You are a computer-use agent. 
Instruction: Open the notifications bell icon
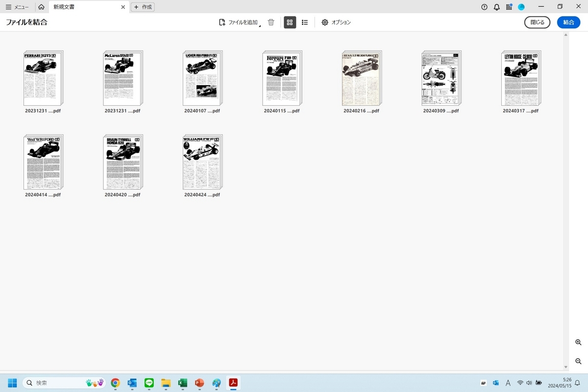[x=497, y=7]
